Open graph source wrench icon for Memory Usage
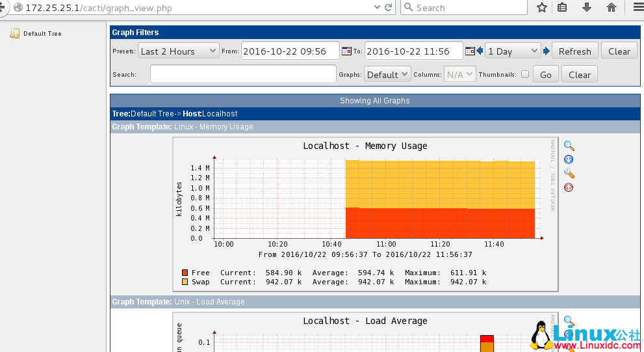 tap(569, 174)
